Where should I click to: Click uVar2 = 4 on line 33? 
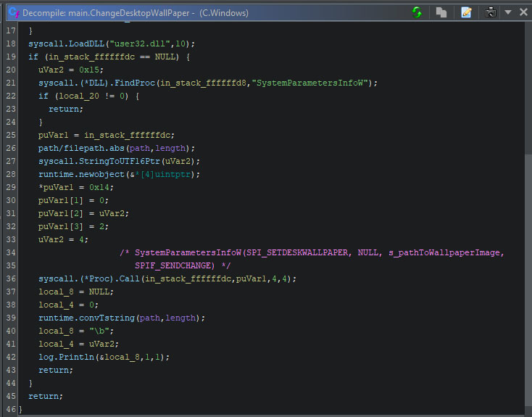point(64,240)
